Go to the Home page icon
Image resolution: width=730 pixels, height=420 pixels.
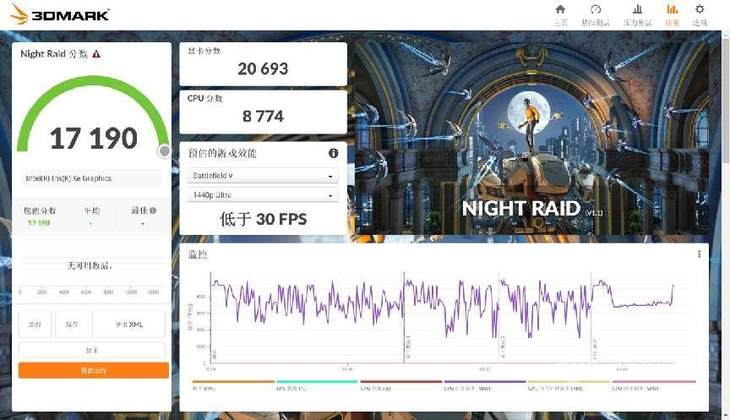coord(561,9)
